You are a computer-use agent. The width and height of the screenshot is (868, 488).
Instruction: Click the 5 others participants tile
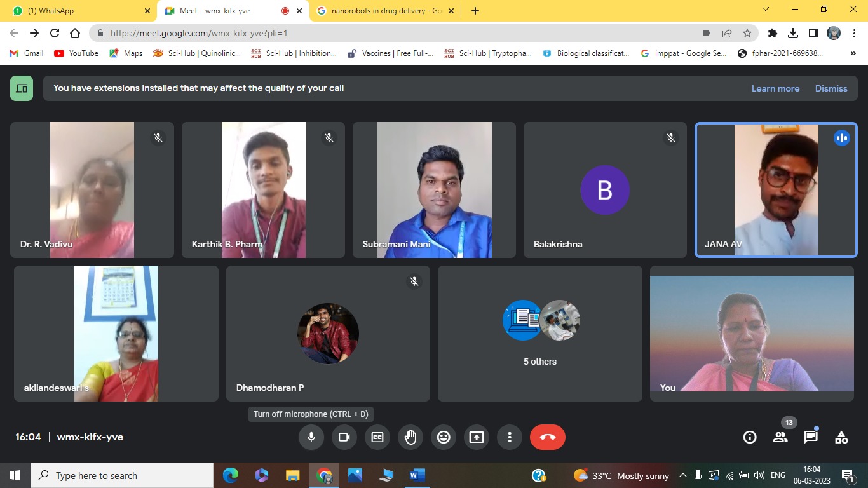539,334
